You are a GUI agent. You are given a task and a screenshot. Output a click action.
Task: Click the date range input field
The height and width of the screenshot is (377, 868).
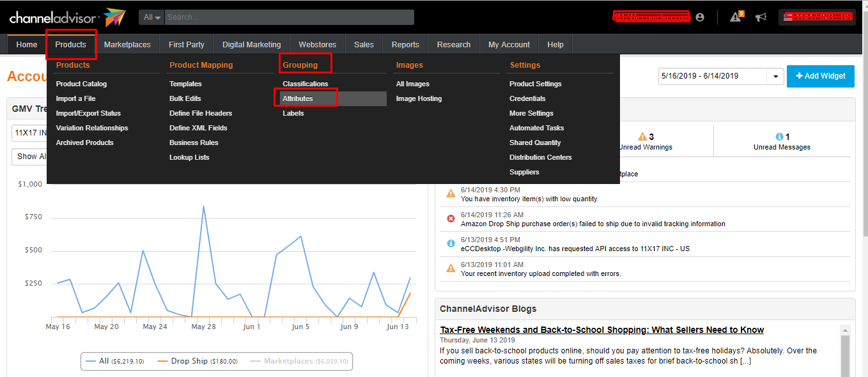click(x=713, y=76)
